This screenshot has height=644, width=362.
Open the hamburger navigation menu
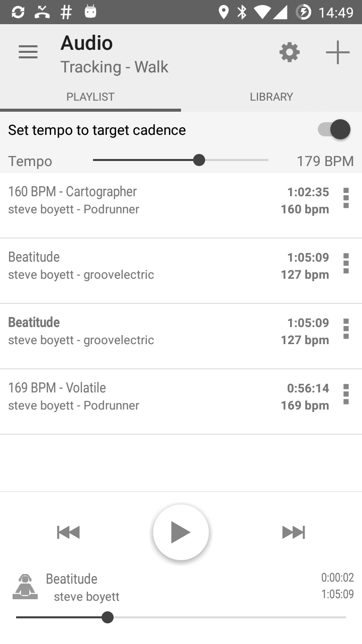tap(28, 52)
